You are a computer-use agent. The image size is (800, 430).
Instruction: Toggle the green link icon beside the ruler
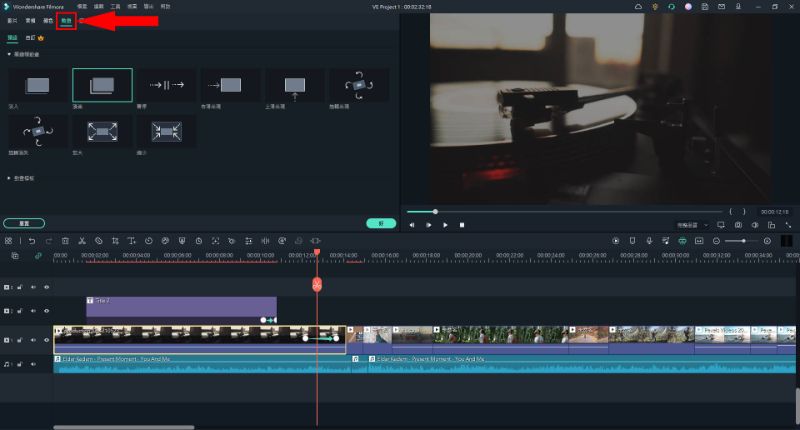tap(38, 256)
